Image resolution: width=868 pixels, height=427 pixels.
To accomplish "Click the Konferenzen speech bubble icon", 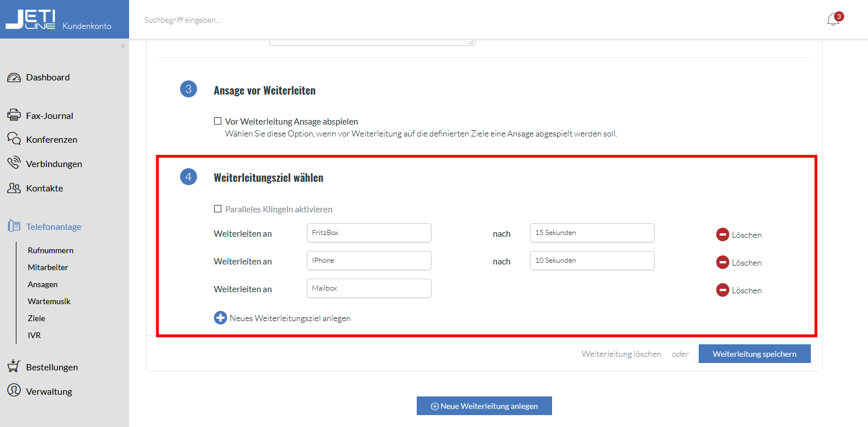I will [14, 139].
